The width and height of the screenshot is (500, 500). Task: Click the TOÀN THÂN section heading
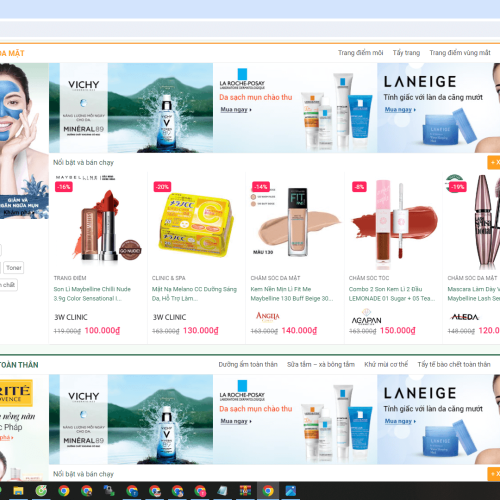pyautogui.click(x=19, y=365)
